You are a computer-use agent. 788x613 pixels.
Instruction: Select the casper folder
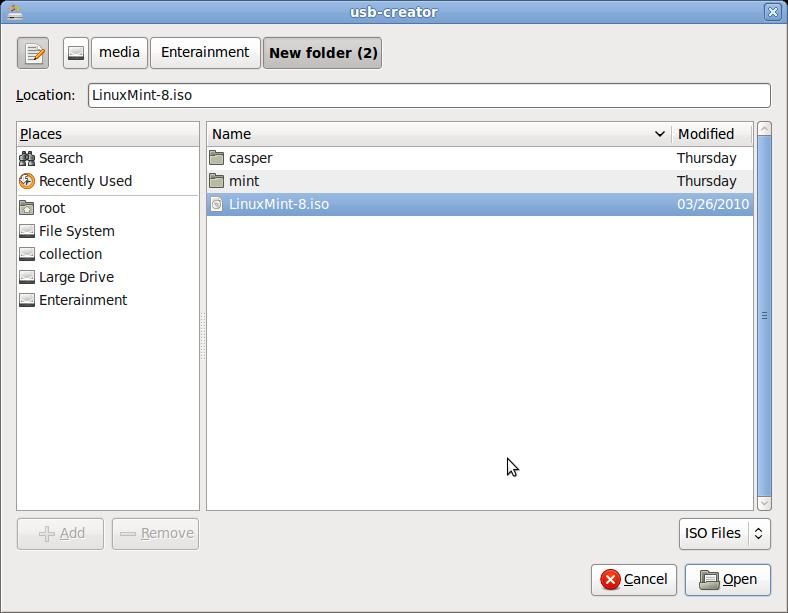pyautogui.click(x=480, y=158)
